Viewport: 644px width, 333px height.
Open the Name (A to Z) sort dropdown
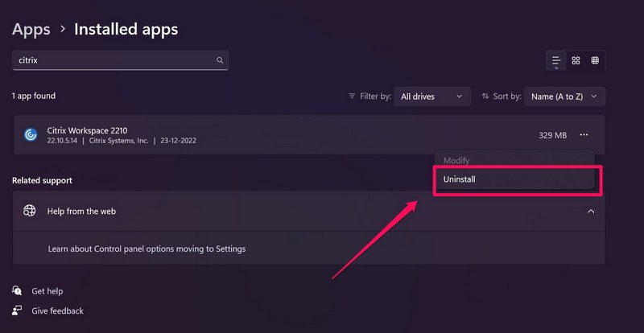point(564,97)
